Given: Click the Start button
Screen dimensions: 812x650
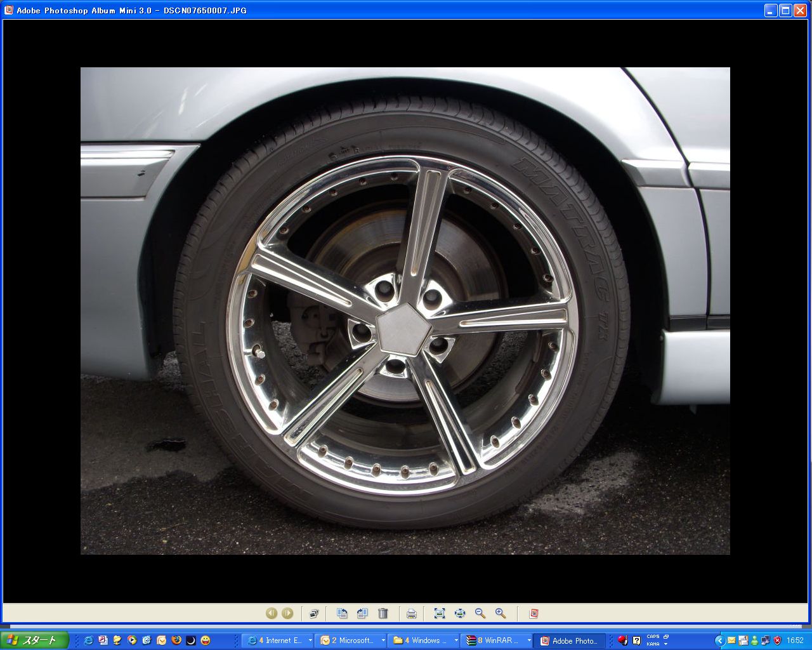Looking at the screenshot, I should coord(34,640).
